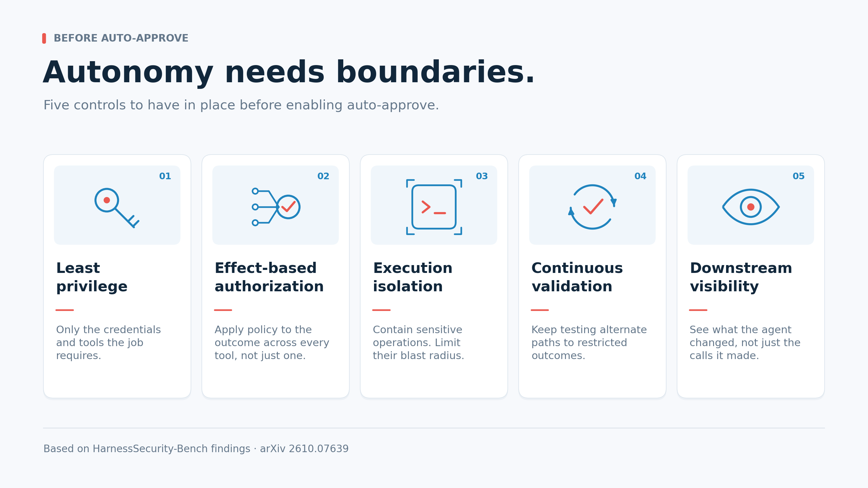Screen dimensions: 868x488
Task: Click the Least privilege heading
Action: tap(92, 277)
